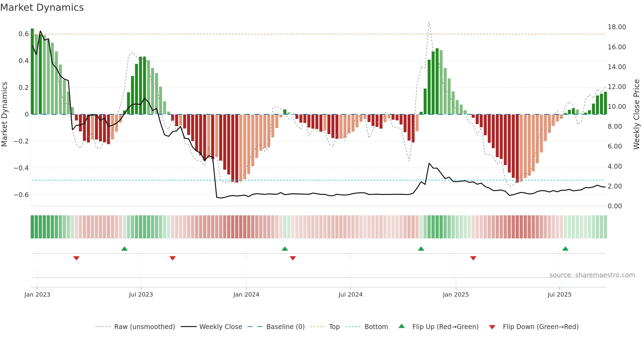
Task: Click the Market Dynamics chart title
Action: pos(42,8)
